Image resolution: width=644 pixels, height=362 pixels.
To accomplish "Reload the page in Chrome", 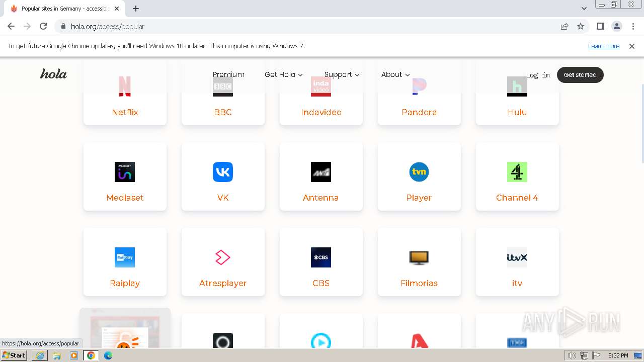I will pyautogui.click(x=43, y=26).
